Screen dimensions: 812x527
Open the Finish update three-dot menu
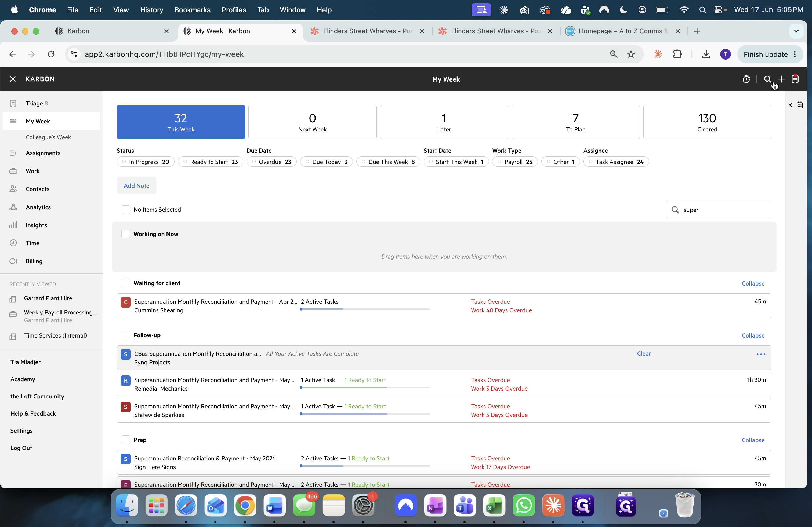tap(795, 54)
